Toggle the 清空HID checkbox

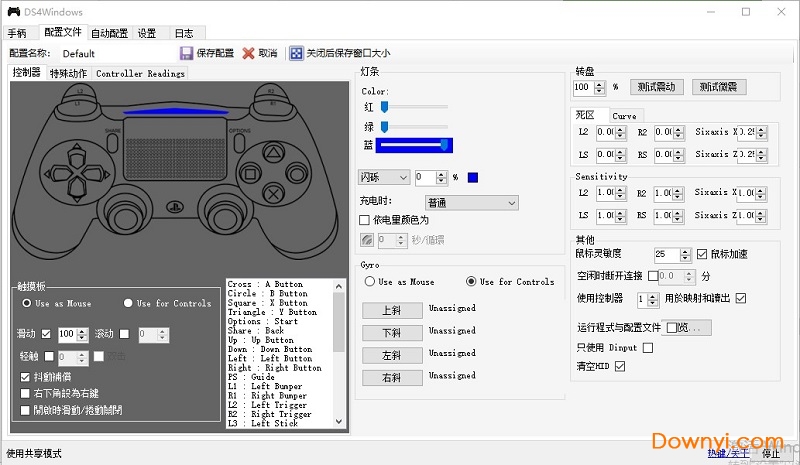pyautogui.click(x=620, y=366)
